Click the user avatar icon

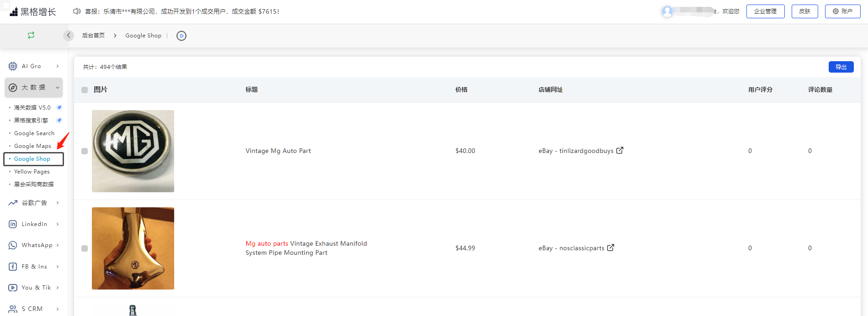[667, 11]
